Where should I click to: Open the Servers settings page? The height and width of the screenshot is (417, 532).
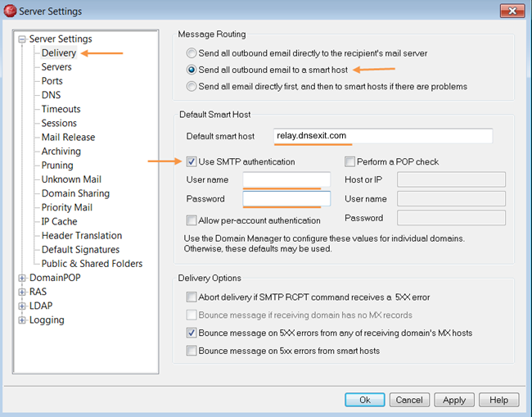56,67
